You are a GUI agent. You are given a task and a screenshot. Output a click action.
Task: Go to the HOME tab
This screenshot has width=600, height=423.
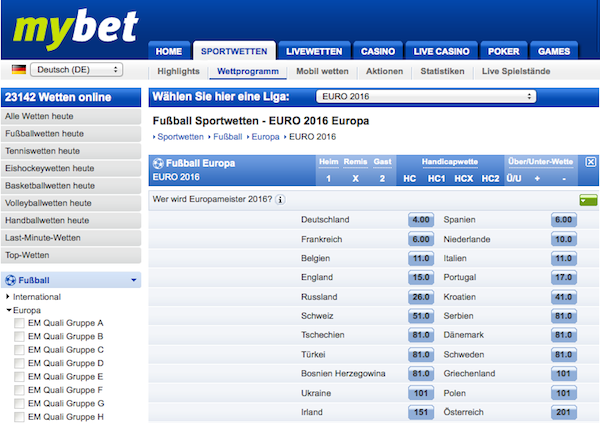click(x=169, y=51)
